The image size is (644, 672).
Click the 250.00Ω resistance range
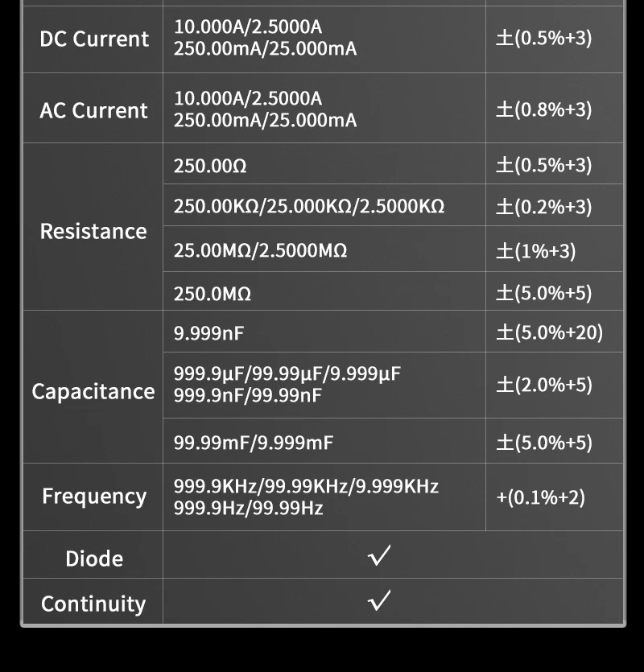(210, 166)
